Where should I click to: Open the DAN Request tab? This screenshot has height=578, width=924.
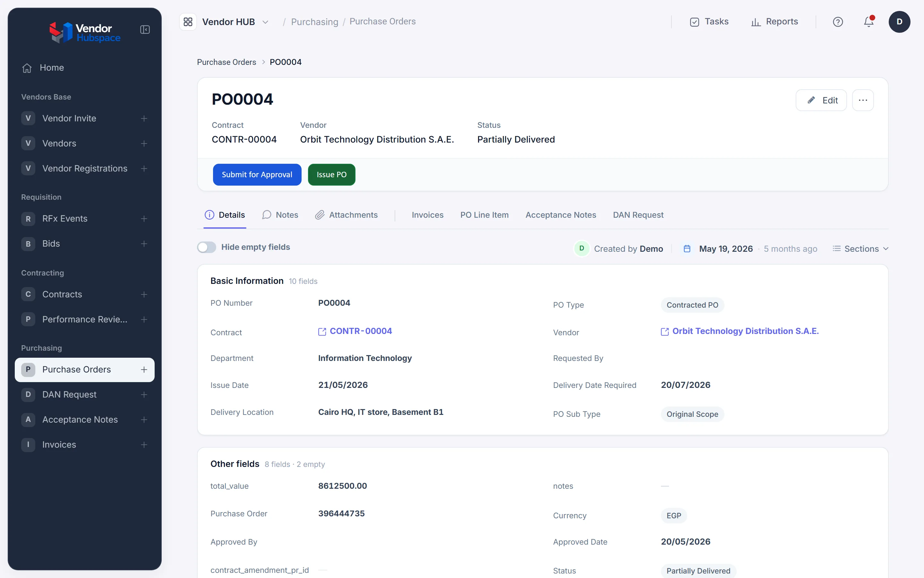(x=638, y=215)
